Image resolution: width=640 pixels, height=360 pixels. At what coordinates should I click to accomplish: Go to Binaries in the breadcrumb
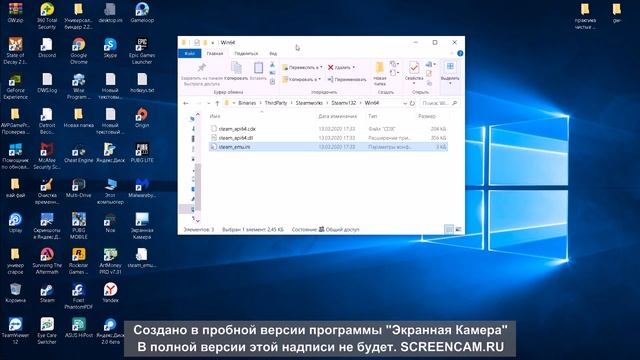point(247,103)
